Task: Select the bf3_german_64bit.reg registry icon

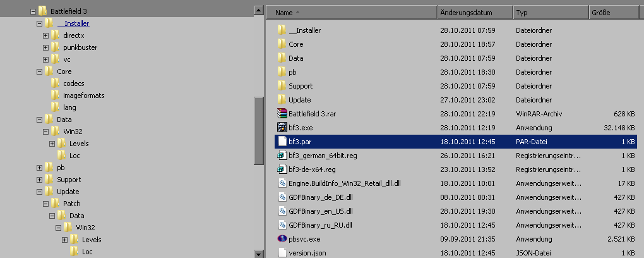Action: click(x=282, y=155)
